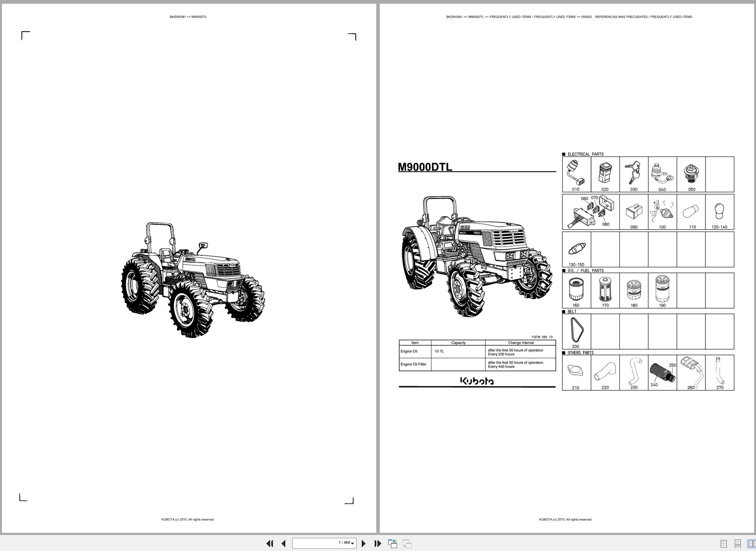The image size is (756, 551).
Task: Click the 10 7L capacity value
Action: coord(439,351)
